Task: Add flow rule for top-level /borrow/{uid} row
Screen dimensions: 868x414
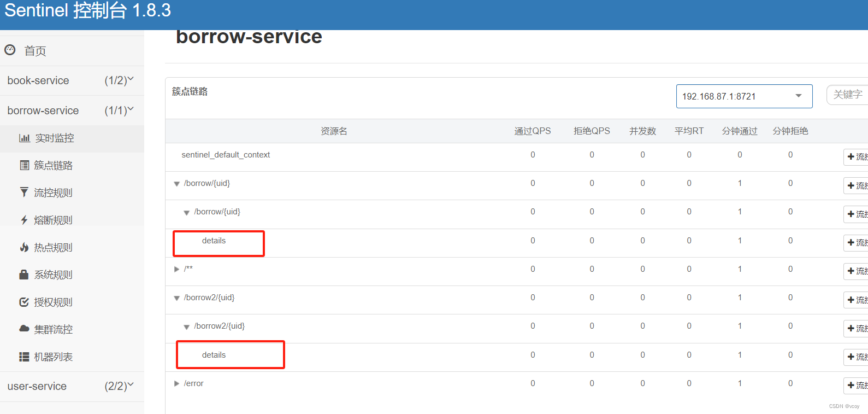Action: tap(856, 185)
